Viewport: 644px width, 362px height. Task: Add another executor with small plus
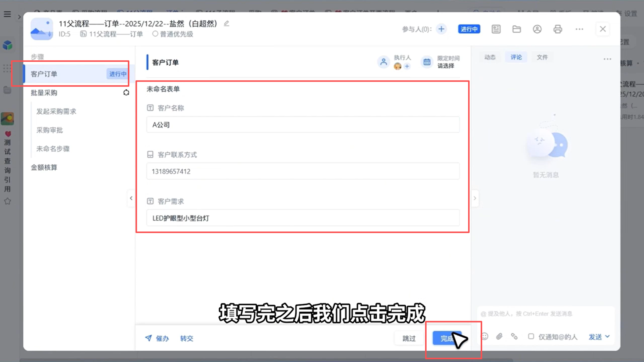pos(407,66)
